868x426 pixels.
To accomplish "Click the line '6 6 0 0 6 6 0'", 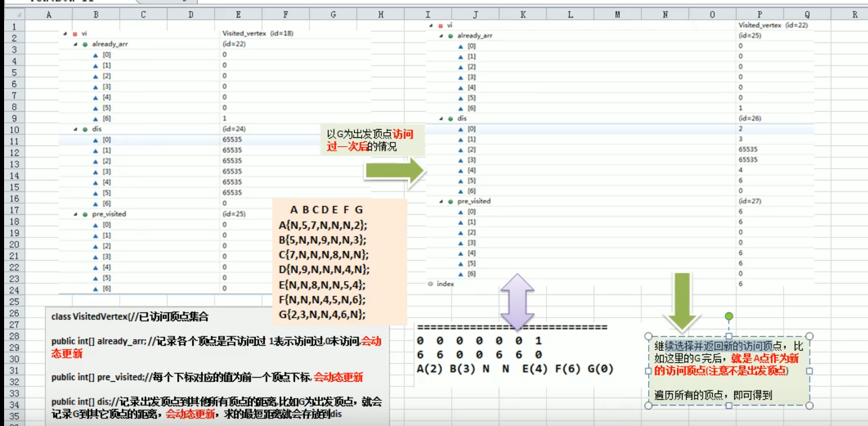I will point(479,354).
